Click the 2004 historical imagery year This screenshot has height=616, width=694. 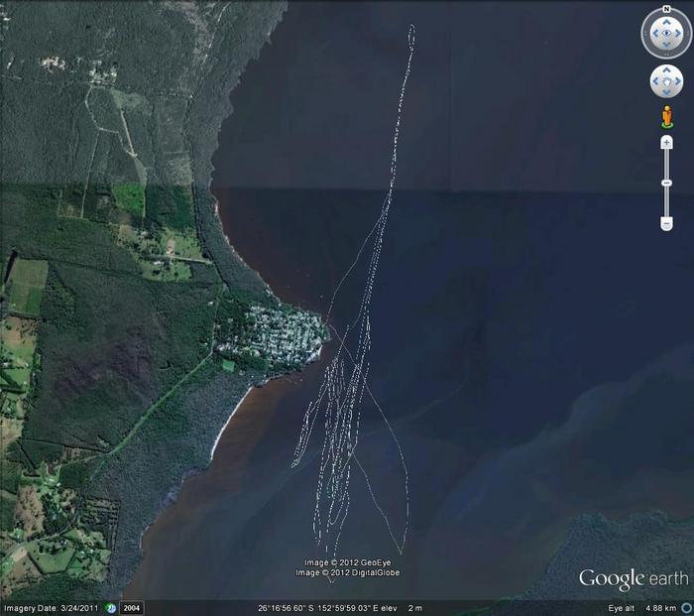coord(132,607)
